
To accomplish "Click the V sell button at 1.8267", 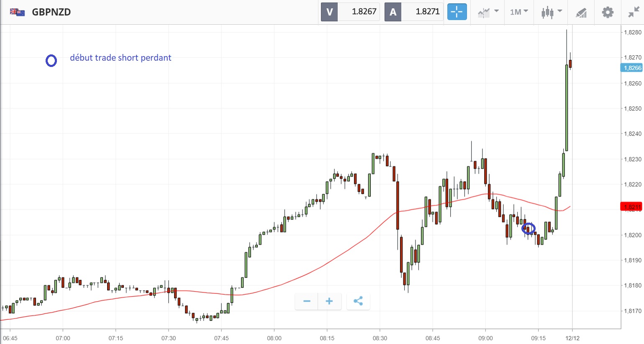I will pyautogui.click(x=350, y=12).
